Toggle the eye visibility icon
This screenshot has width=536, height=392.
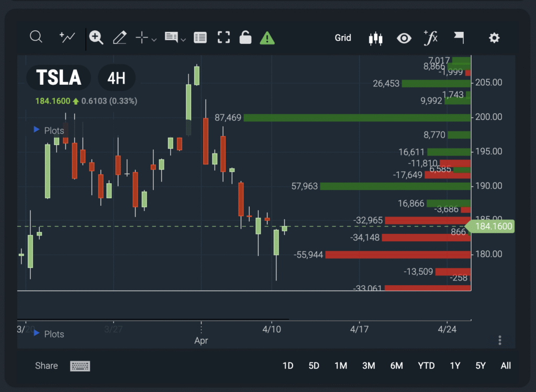coord(404,38)
